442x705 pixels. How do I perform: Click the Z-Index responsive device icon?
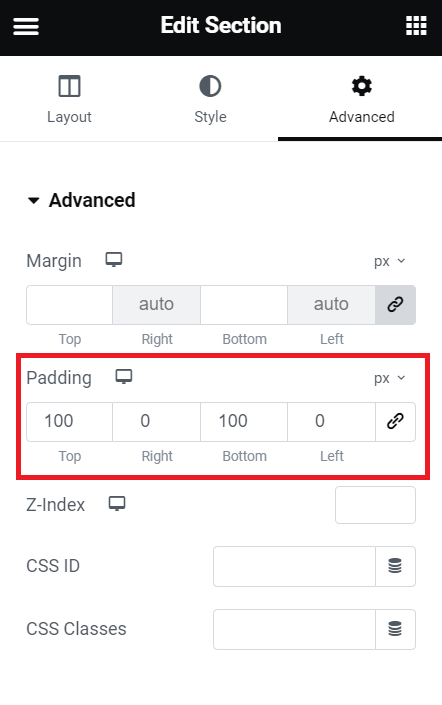(117, 504)
